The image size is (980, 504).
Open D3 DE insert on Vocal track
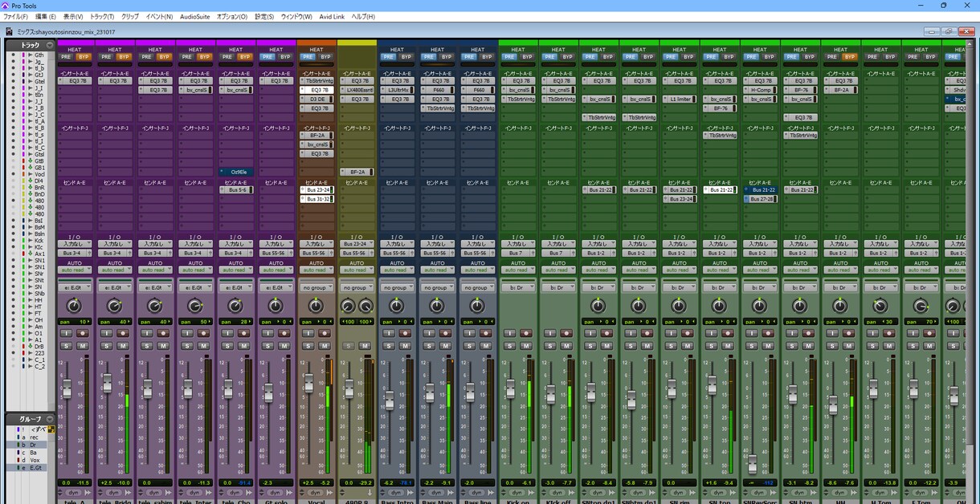coord(316,99)
